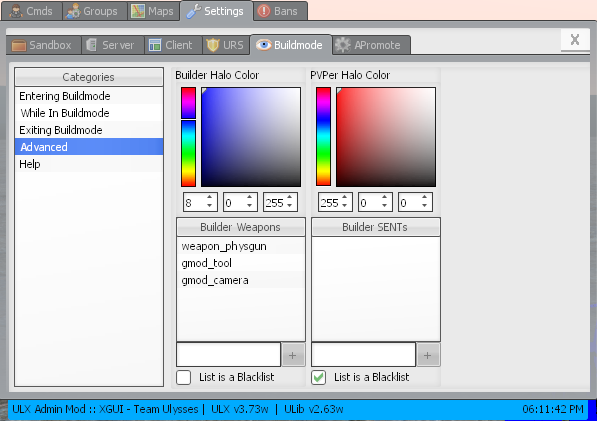Viewport: 597px width, 421px height.
Task: Select the URS settings tab
Action: click(226, 45)
